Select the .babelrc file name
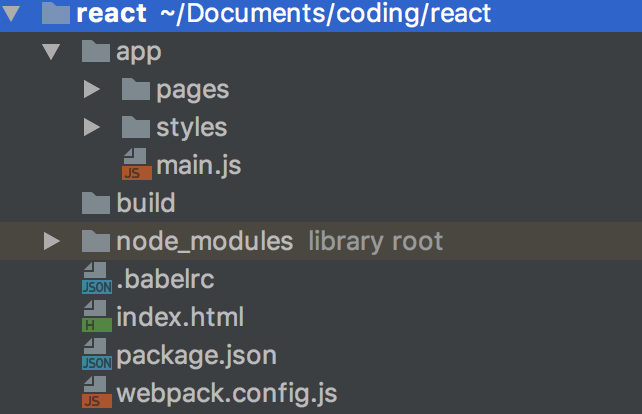The width and height of the screenshot is (642, 414). [165, 279]
